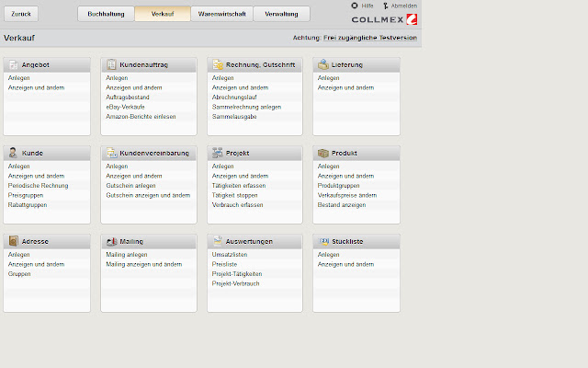Log out via Abmelden link

tap(404, 6)
